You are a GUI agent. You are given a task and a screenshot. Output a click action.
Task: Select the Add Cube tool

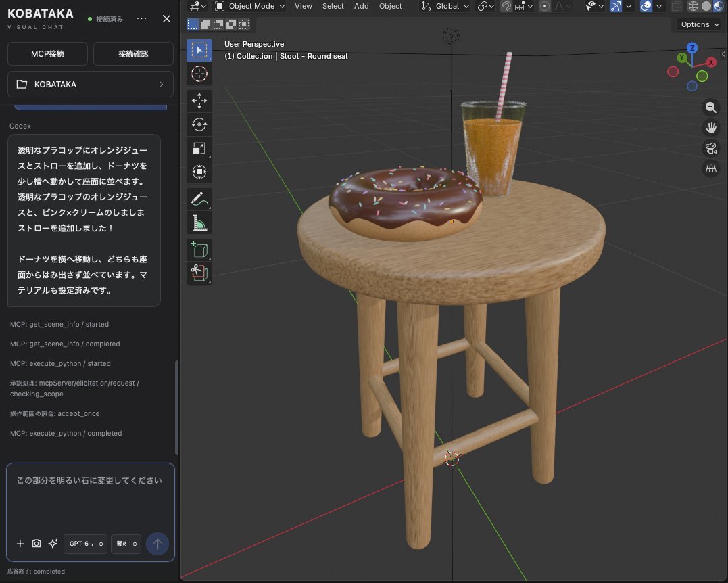pos(199,250)
